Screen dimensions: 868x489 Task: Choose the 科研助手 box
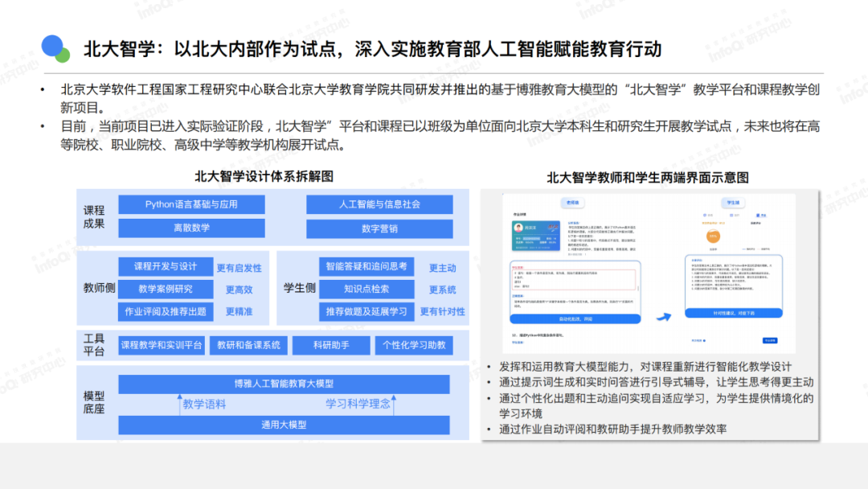coord(331,345)
